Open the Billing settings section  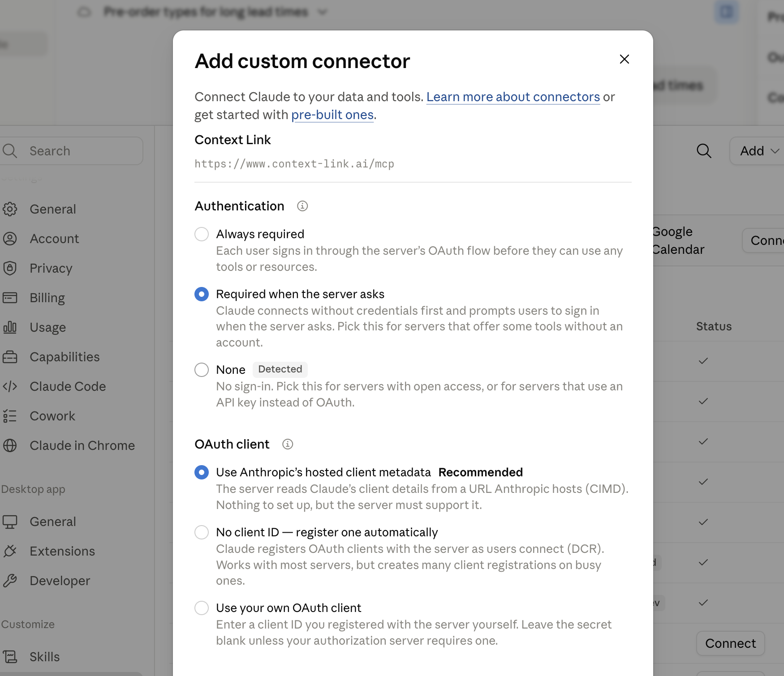coord(47,298)
